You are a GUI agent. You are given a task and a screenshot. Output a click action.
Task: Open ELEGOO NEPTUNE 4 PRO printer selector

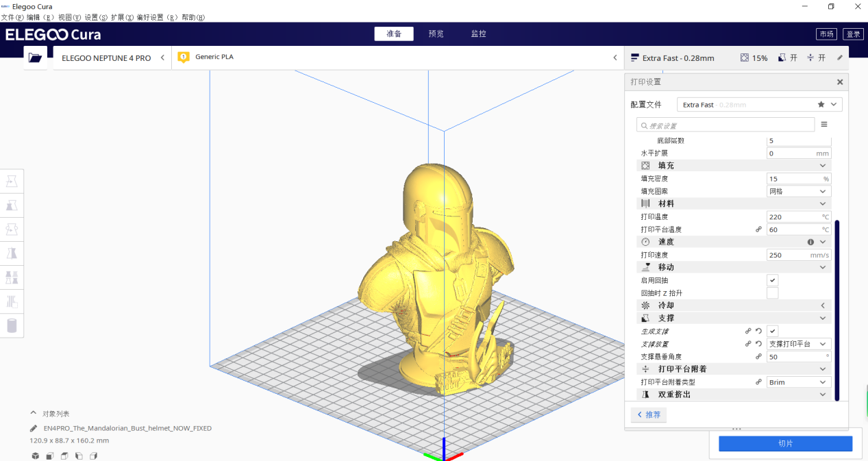click(112, 58)
